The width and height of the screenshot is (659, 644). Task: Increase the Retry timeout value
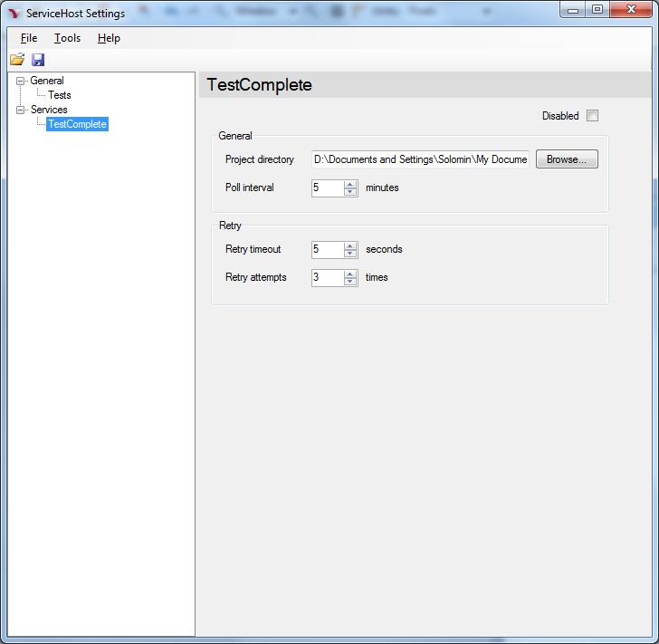click(349, 245)
